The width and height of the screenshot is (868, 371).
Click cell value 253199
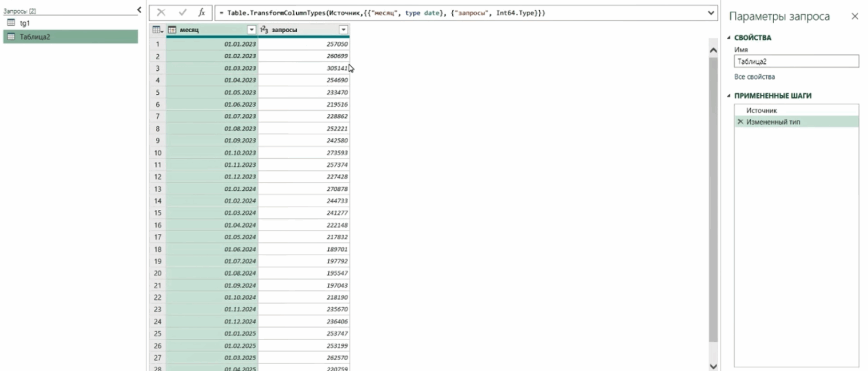pos(304,346)
